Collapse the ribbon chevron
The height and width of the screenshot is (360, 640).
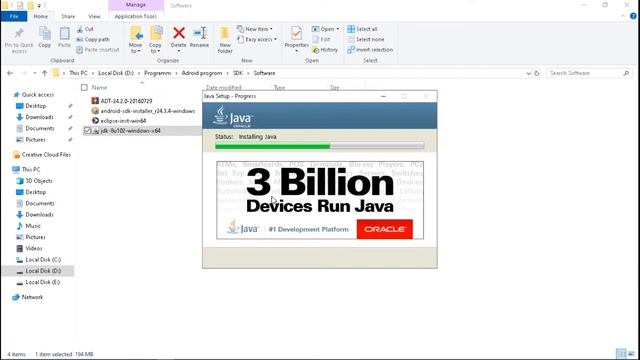pyautogui.click(x=623, y=16)
